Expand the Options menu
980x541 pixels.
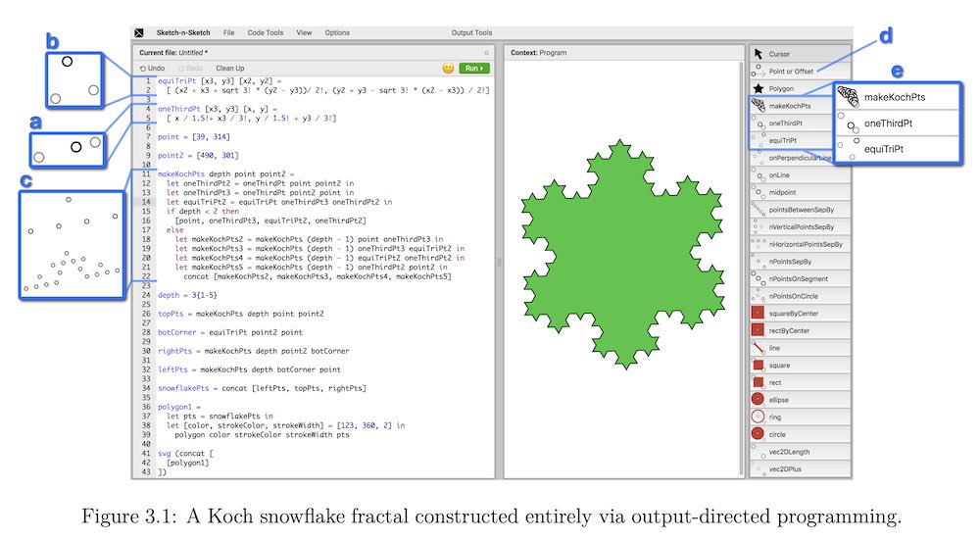pyautogui.click(x=337, y=33)
